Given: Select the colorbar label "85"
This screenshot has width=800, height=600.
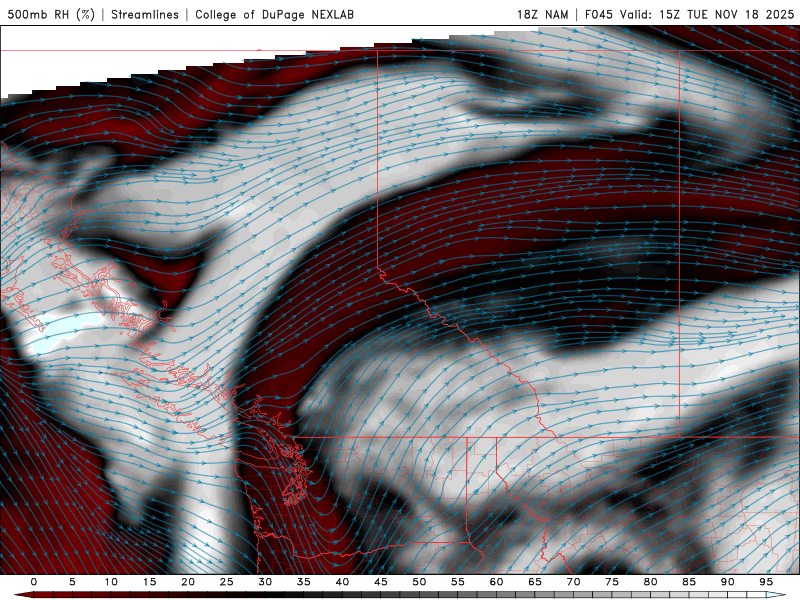Looking at the screenshot, I should coord(689,582).
